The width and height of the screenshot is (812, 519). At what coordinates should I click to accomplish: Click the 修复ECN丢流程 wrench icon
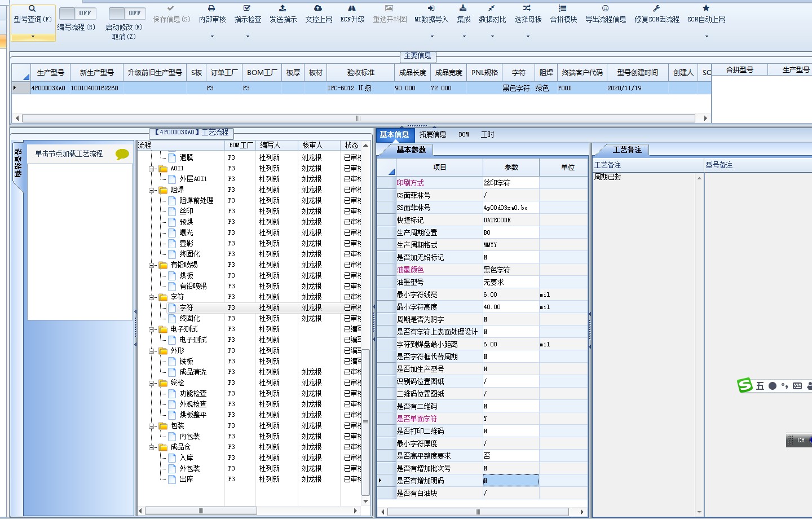(x=656, y=8)
